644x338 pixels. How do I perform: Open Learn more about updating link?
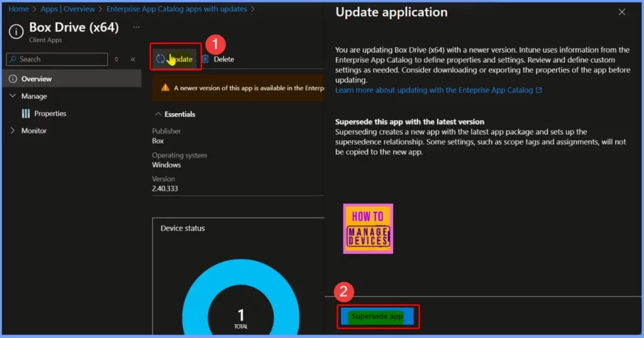click(438, 90)
